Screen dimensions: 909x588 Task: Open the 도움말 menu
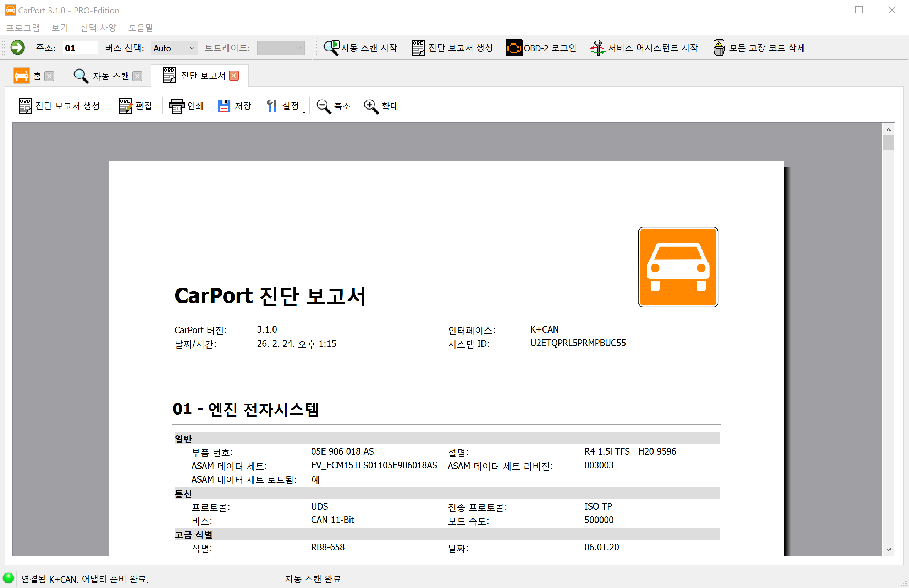141,28
